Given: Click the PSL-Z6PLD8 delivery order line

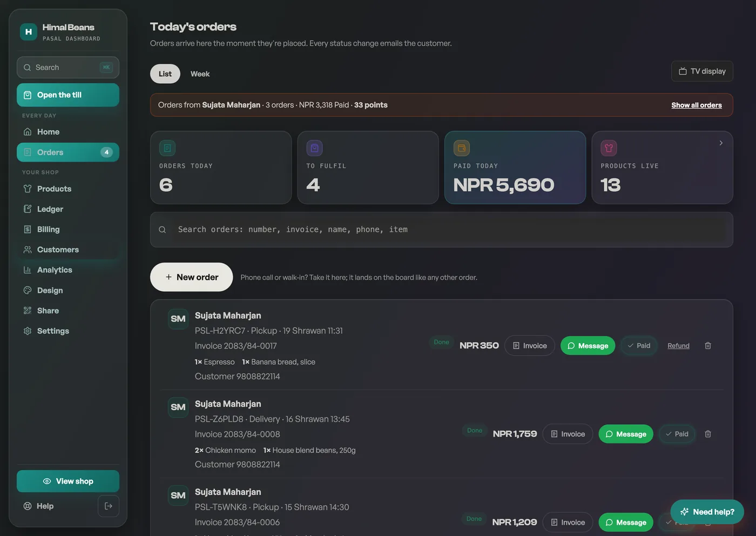Looking at the screenshot, I should [272, 419].
